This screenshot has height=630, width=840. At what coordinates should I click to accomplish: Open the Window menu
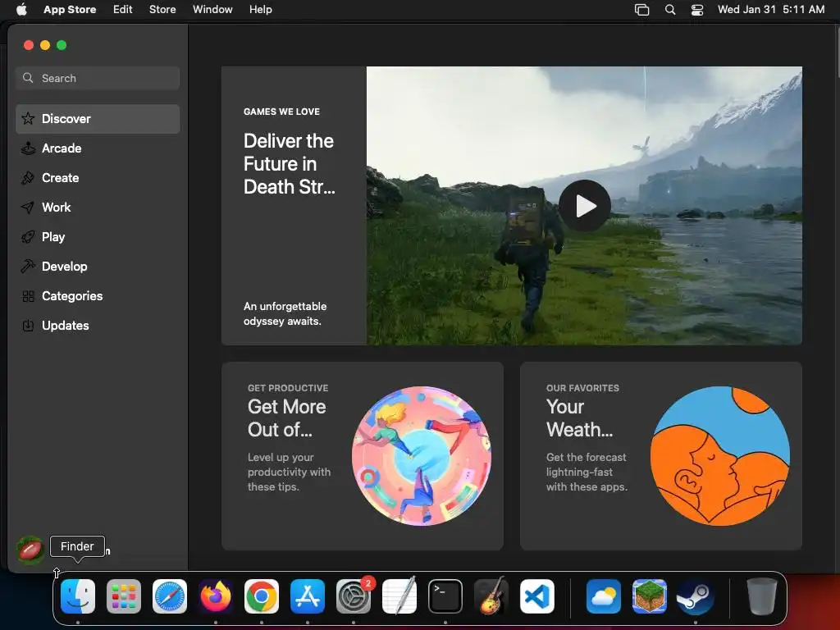tap(212, 9)
